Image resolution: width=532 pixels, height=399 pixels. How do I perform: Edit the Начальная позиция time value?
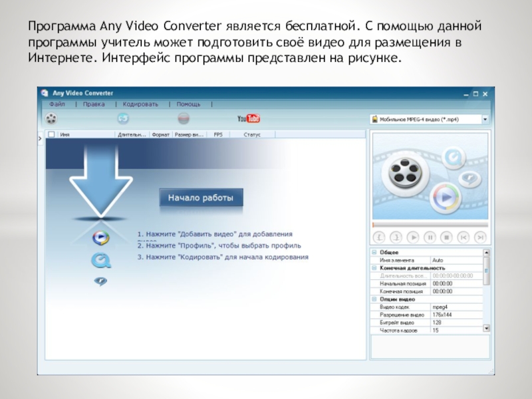pos(457,284)
